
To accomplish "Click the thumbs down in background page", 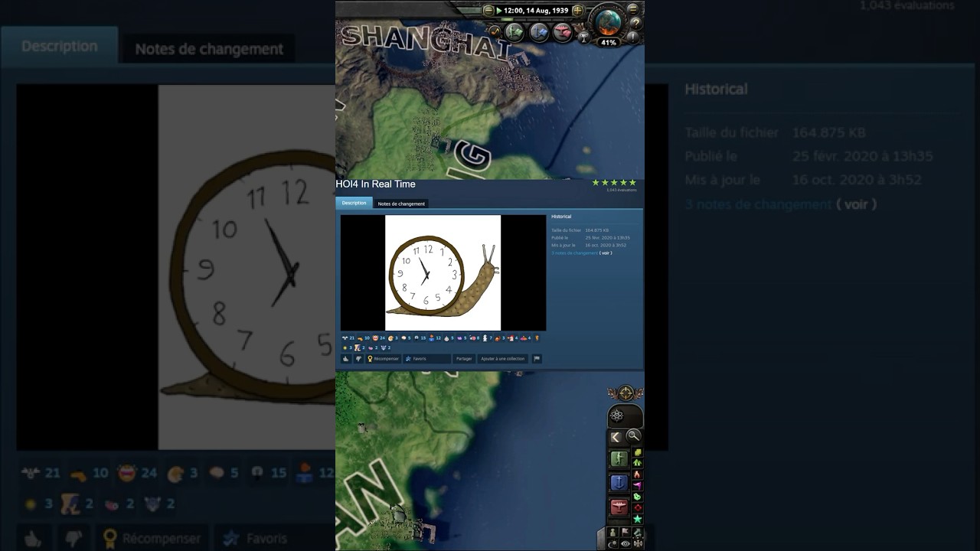I will pos(73,539).
